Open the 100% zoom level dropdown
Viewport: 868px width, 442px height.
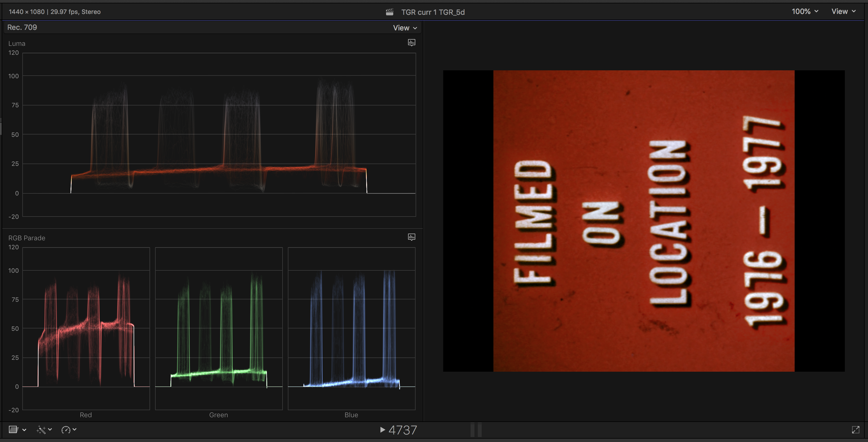(x=805, y=11)
